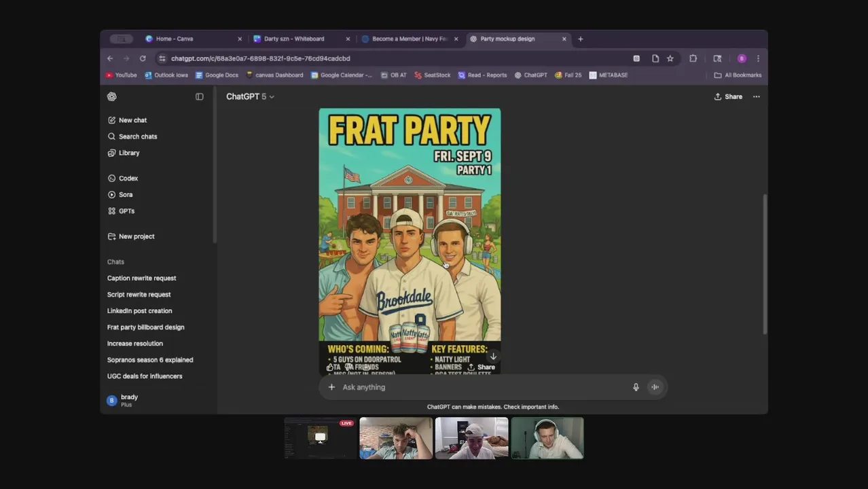Screen dimensions: 868x489
Task: Click Share on the generated image
Action: (x=481, y=367)
